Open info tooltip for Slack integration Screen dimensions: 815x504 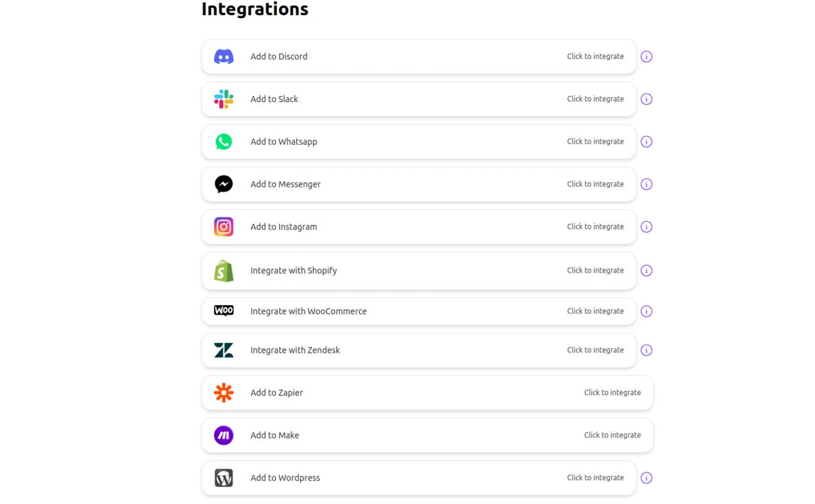coord(646,98)
